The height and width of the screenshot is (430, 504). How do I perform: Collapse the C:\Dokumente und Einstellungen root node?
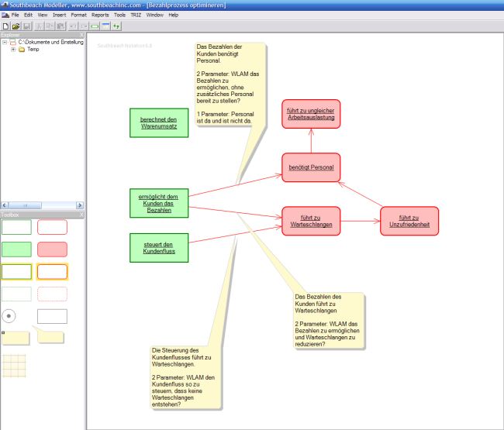click(5, 42)
